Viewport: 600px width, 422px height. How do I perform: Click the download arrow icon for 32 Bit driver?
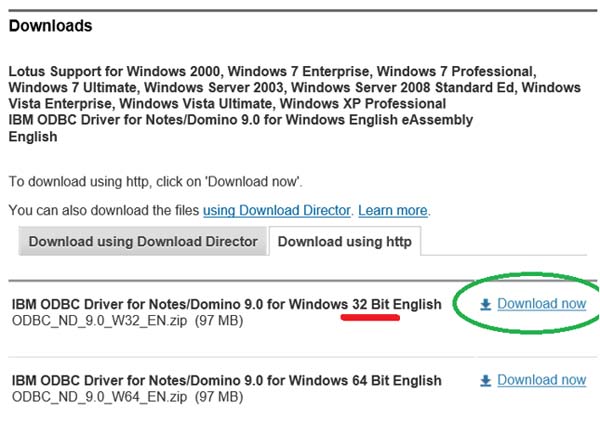coord(486,304)
